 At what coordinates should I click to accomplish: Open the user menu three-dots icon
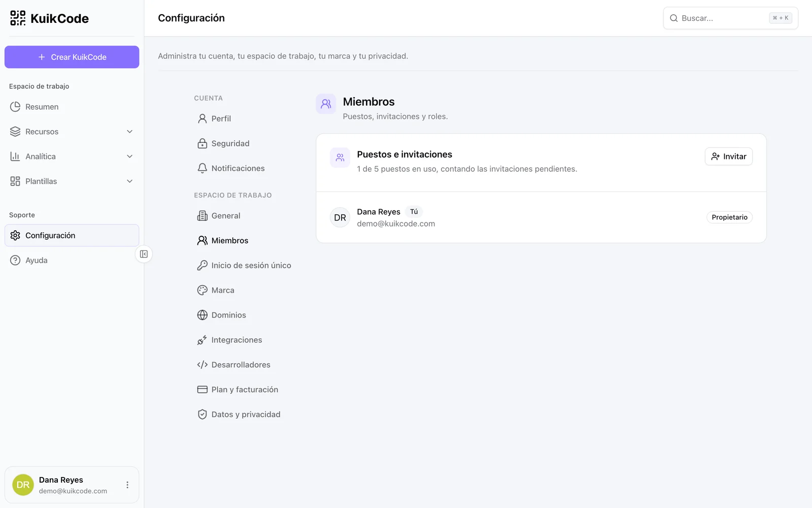tap(127, 485)
